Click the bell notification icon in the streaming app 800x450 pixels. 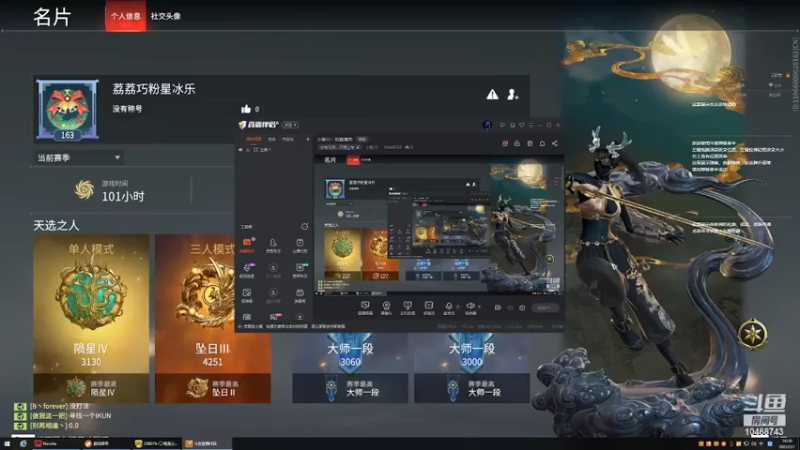point(542,143)
